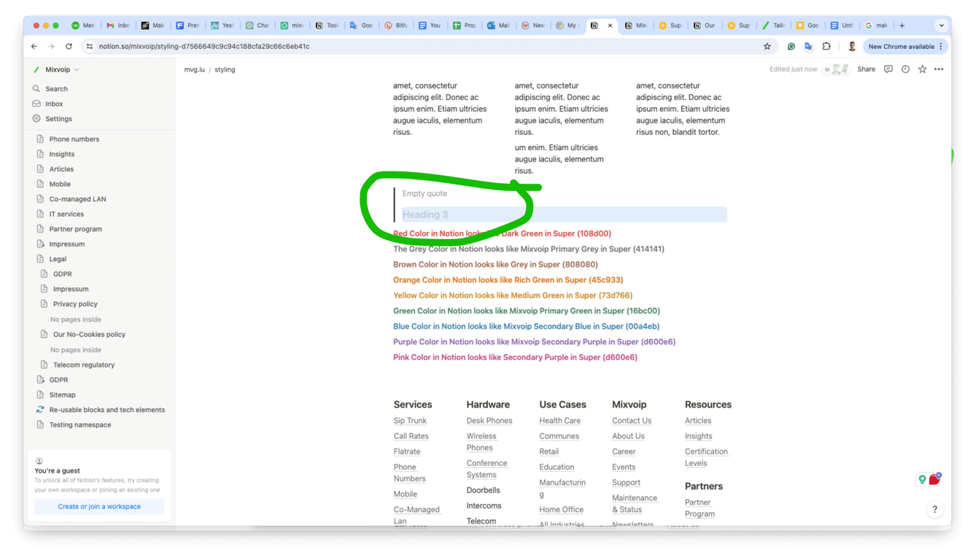The height and width of the screenshot is (560, 976).
Task: Click the page icon beside Testing namespace
Action: pos(40,424)
